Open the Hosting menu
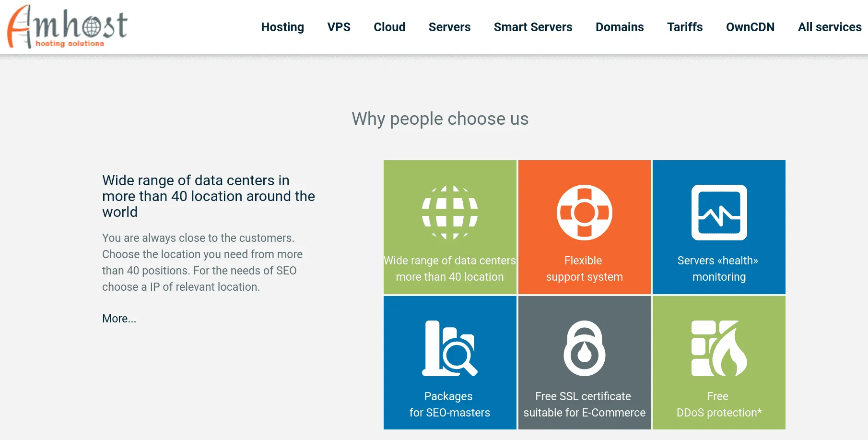The width and height of the screenshot is (868, 440). (x=282, y=27)
